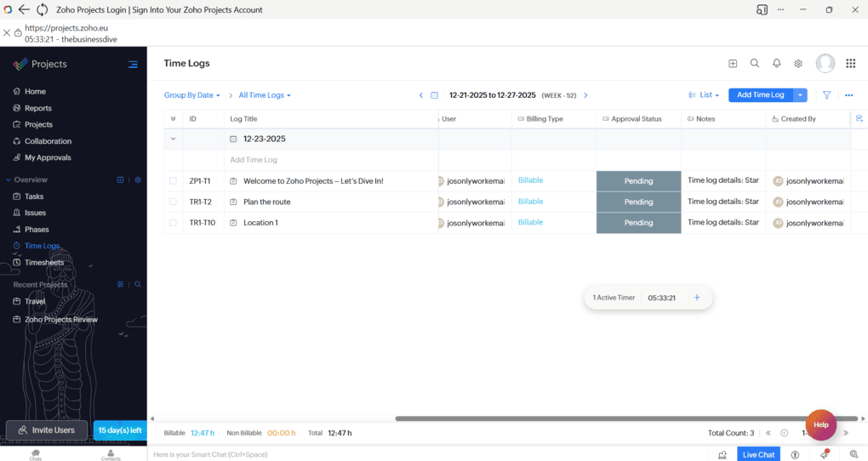The height and width of the screenshot is (461, 868).
Task: Open the filter funnel icon
Action: tap(826, 95)
